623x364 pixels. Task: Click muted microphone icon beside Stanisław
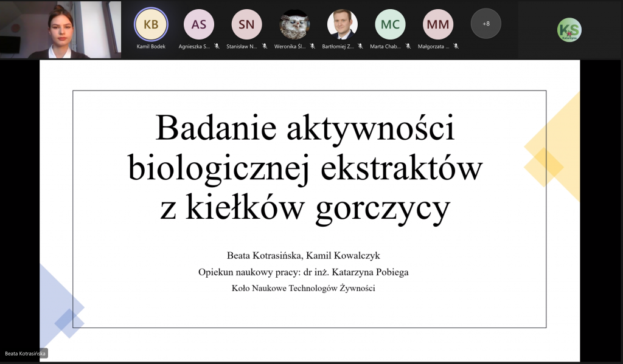click(265, 46)
